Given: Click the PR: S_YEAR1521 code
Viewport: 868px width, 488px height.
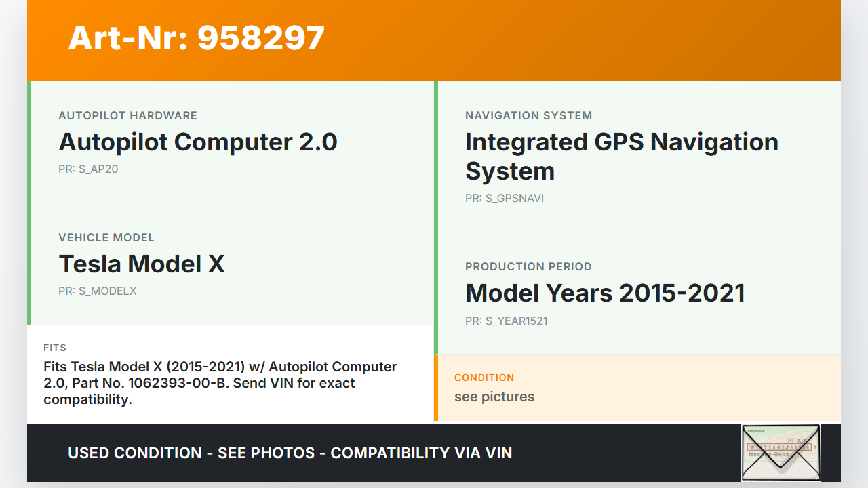Looking at the screenshot, I should click(506, 321).
